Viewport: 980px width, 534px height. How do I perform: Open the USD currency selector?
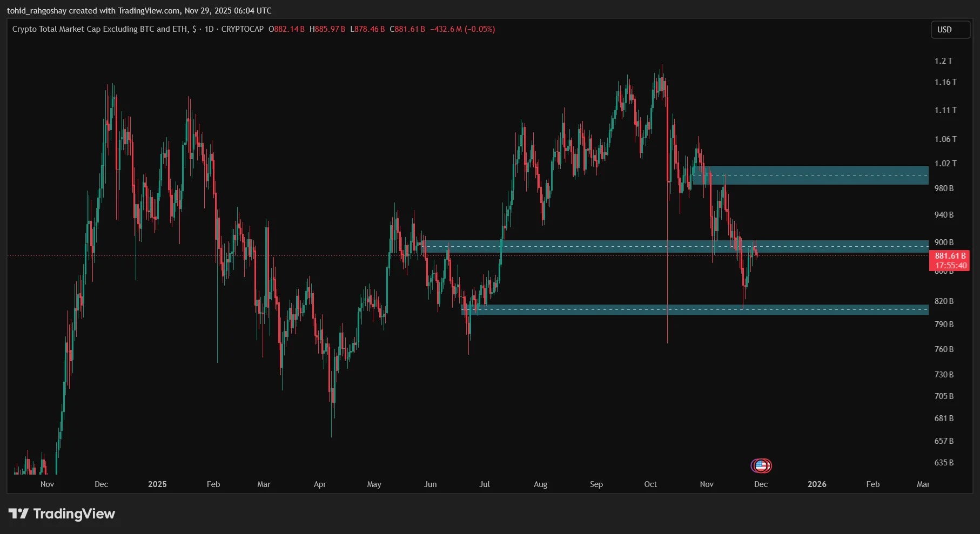tap(950, 30)
